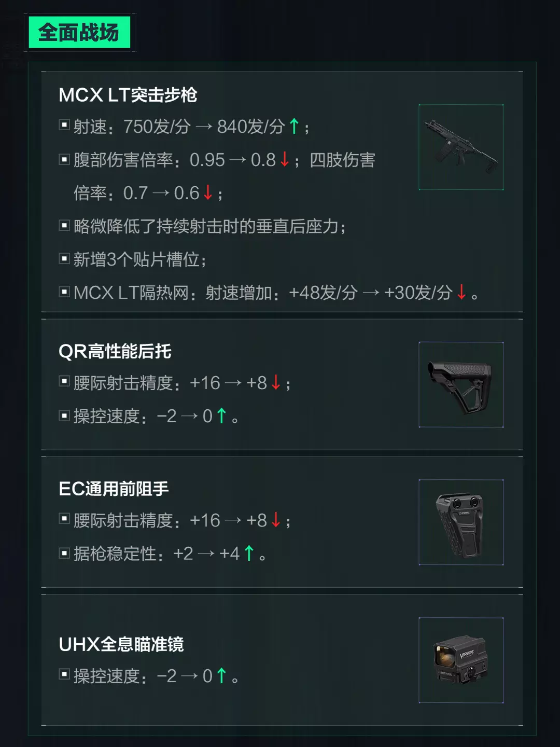The width and height of the screenshot is (560, 747).
Task: Click the EC universal muzzle brake image
Action: click(x=461, y=522)
